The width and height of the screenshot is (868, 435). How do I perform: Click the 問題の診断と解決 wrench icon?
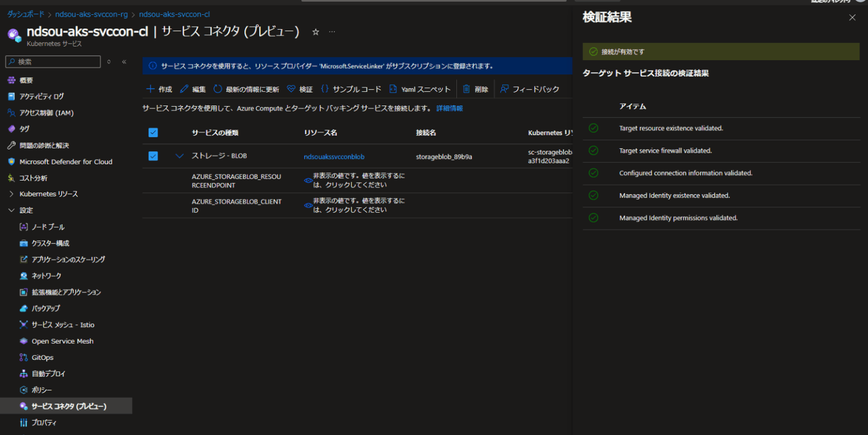tap(11, 145)
